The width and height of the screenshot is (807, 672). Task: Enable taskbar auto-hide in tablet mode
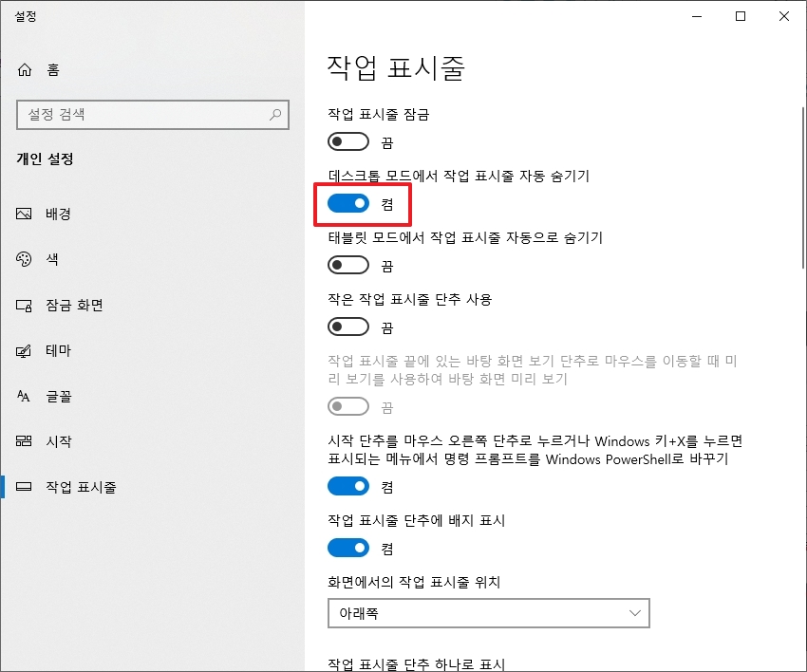(x=348, y=264)
